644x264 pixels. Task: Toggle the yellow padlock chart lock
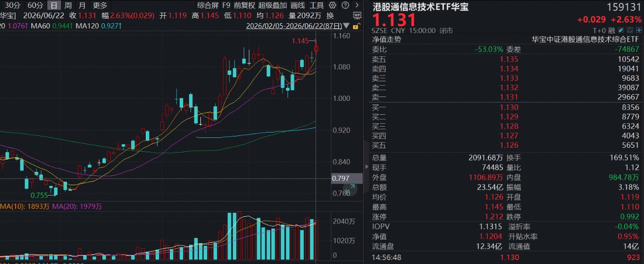click(x=356, y=26)
